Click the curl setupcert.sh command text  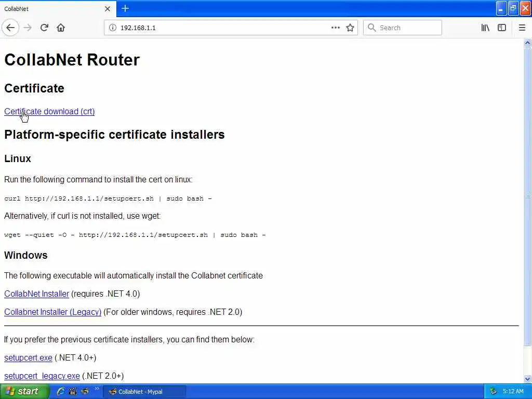[x=108, y=198]
